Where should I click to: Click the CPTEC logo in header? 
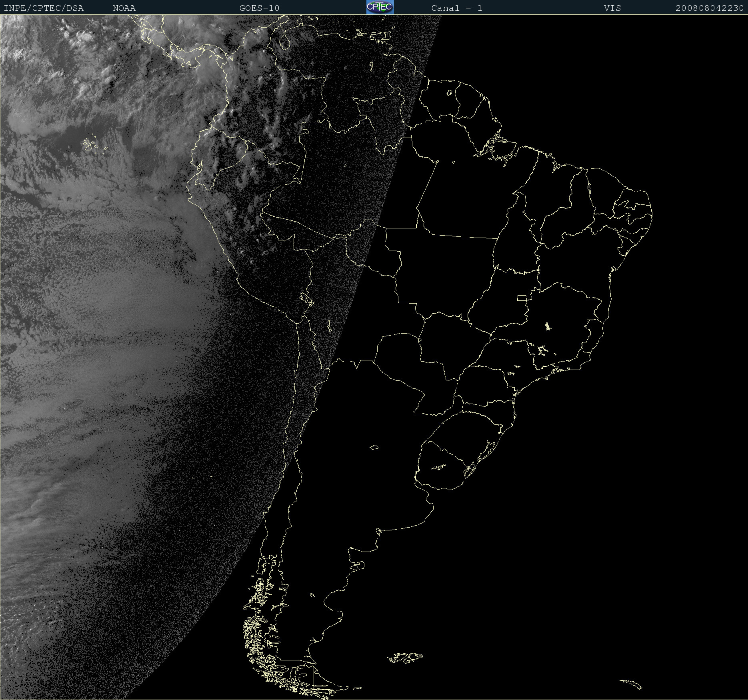pyautogui.click(x=380, y=7)
